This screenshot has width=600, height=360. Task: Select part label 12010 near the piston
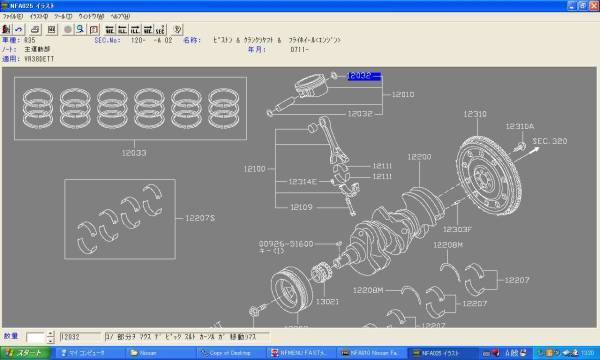pyautogui.click(x=403, y=94)
